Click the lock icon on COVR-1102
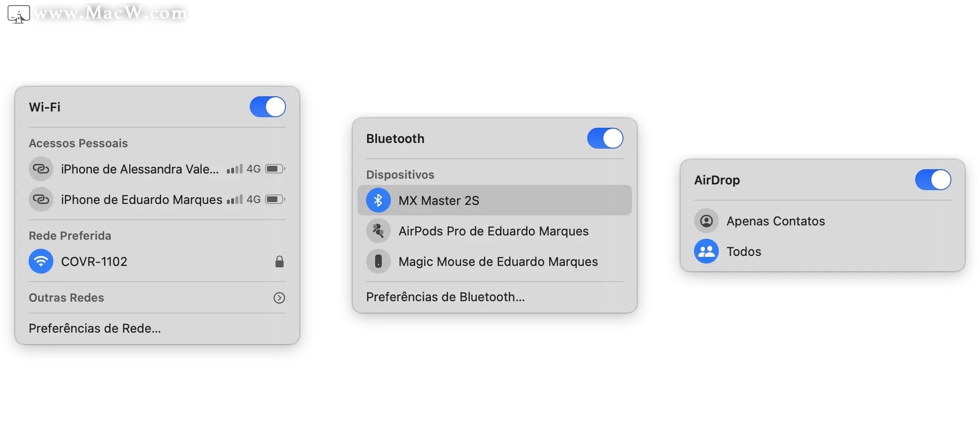 point(279,262)
